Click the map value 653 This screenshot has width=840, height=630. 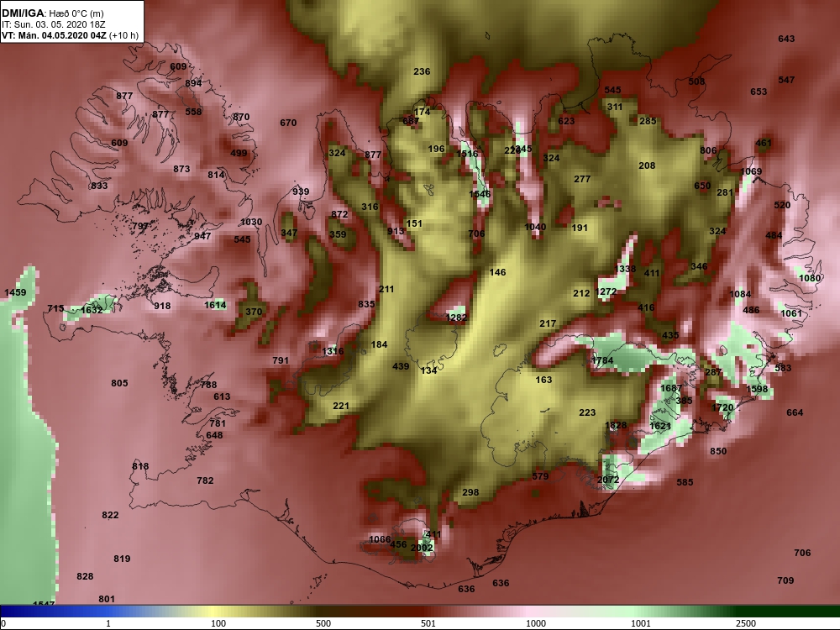pos(759,92)
